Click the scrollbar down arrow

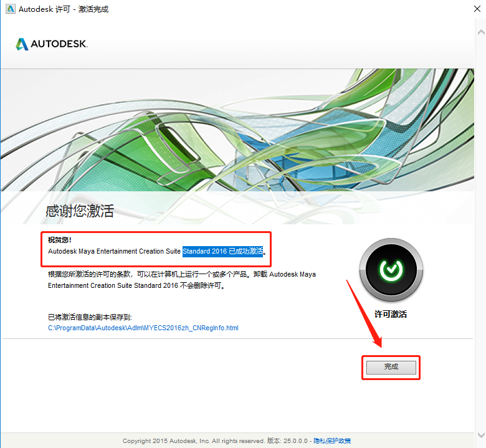coord(481,435)
